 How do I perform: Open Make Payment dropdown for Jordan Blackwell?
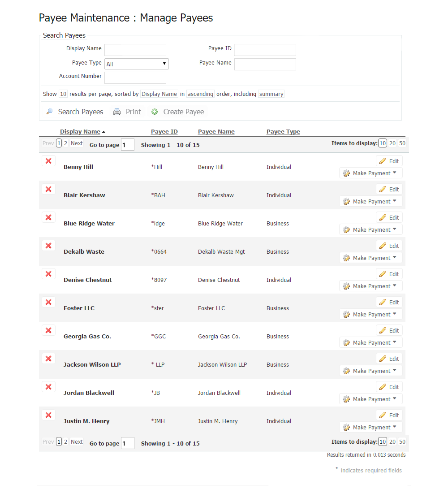(394, 399)
